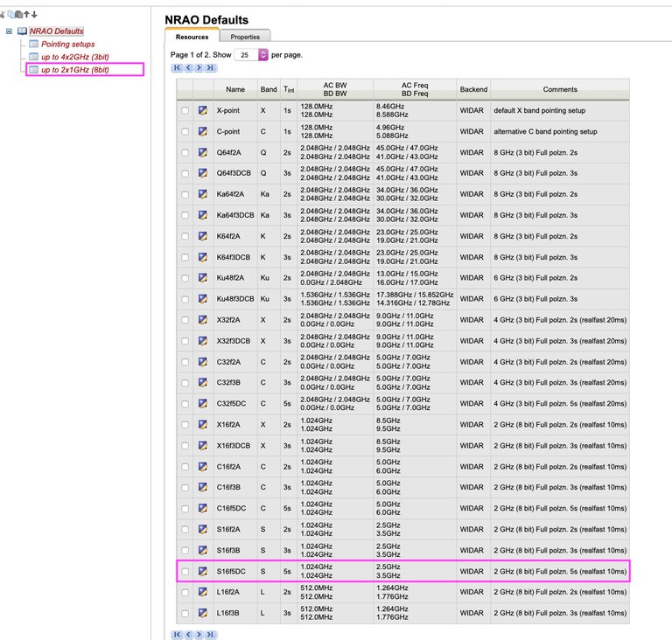
Task: Select the Resources tab
Action: [192, 37]
